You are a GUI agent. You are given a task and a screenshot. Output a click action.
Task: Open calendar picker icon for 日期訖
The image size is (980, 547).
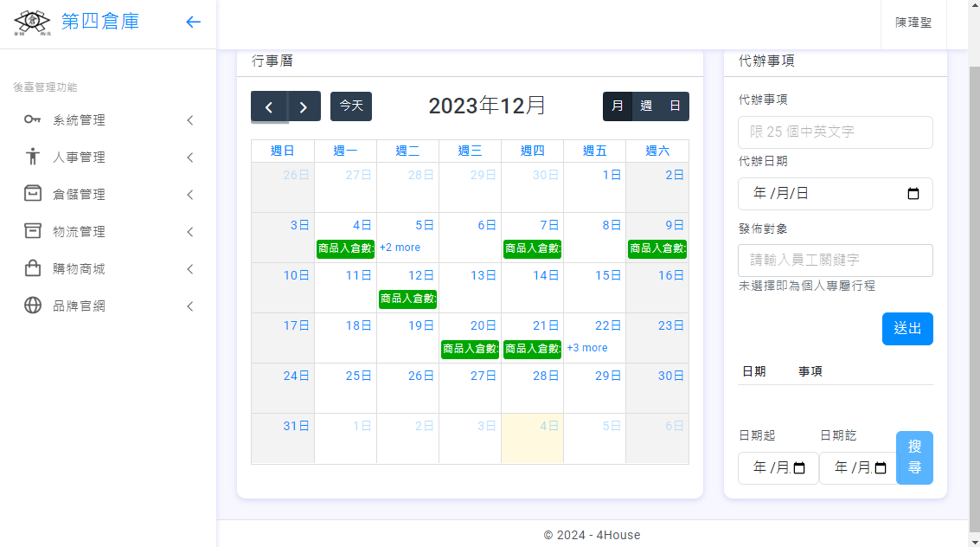[x=881, y=467]
